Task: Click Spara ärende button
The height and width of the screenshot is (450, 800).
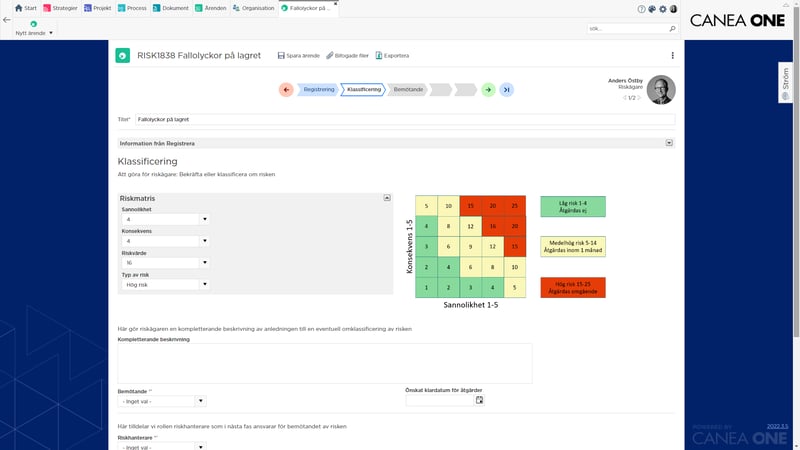Action: click(298, 56)
